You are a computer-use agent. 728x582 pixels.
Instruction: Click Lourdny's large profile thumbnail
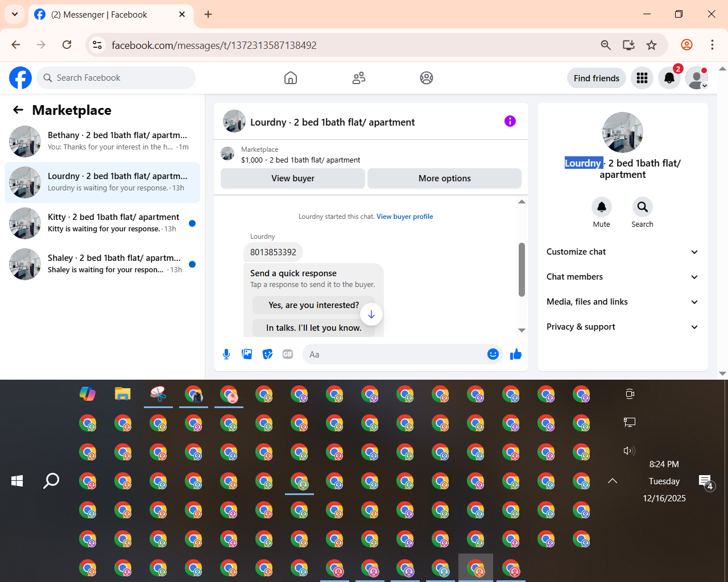(623, 132)
